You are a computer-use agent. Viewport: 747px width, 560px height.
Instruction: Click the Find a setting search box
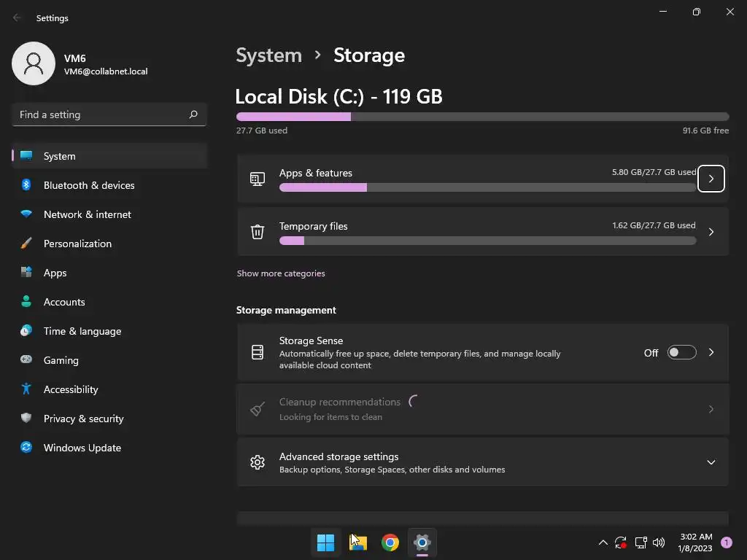102,114
